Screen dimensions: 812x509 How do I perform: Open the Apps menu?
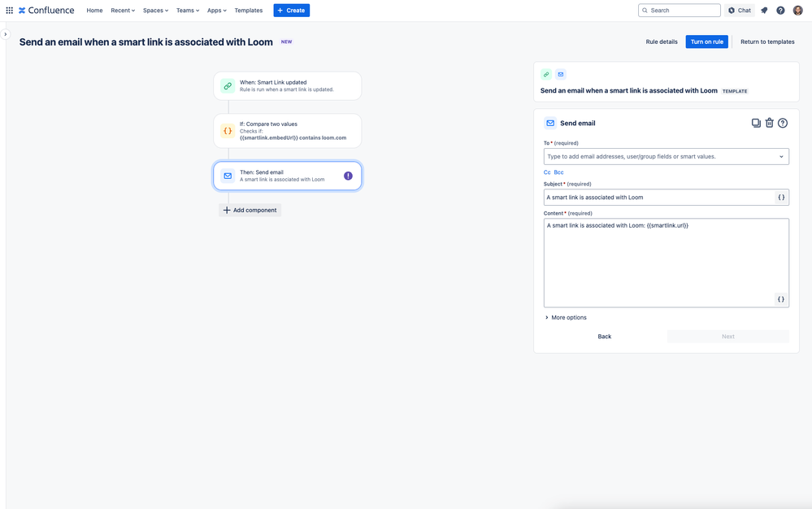pyautogui.click(x=216, y=11)
